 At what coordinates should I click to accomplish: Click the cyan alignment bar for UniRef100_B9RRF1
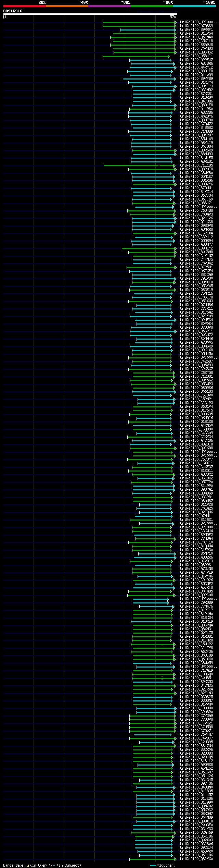pos(149,30)
